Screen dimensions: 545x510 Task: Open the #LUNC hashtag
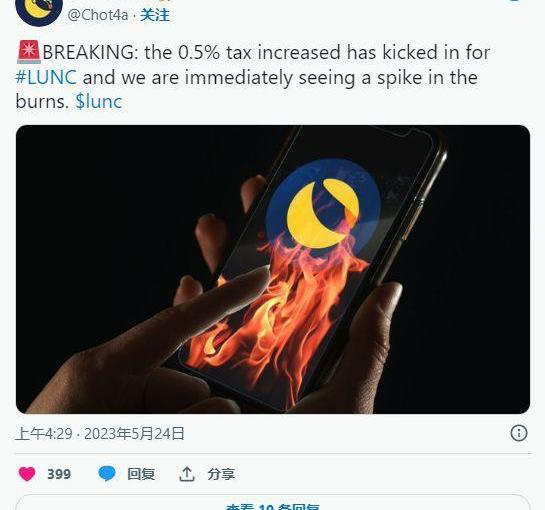46,77
